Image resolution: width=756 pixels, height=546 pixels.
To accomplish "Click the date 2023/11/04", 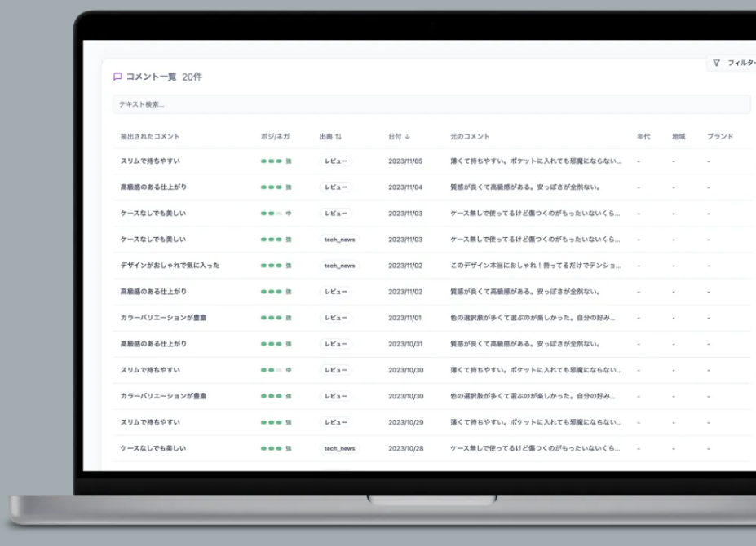I will coord(405,187).
